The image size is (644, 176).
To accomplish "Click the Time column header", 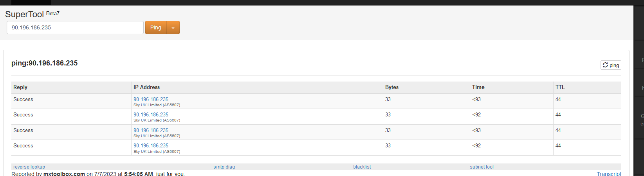I will pos(478,87).
